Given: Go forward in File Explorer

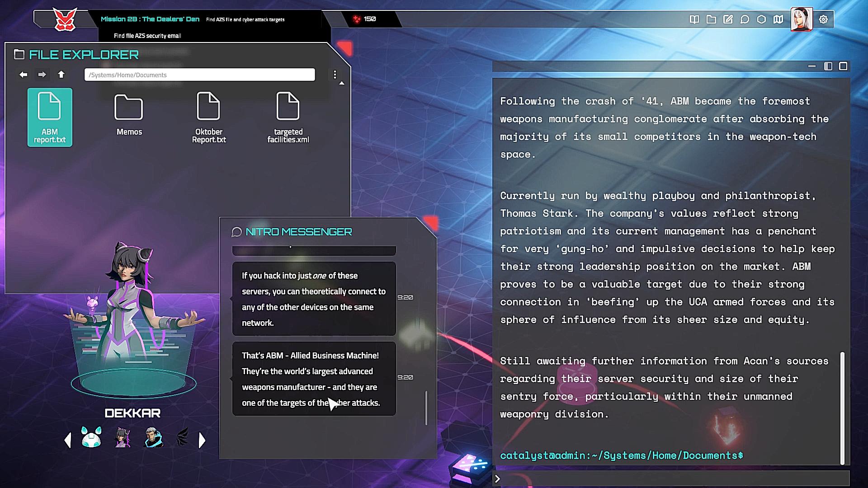Looking at the screenshot, I should click(42, 75).
